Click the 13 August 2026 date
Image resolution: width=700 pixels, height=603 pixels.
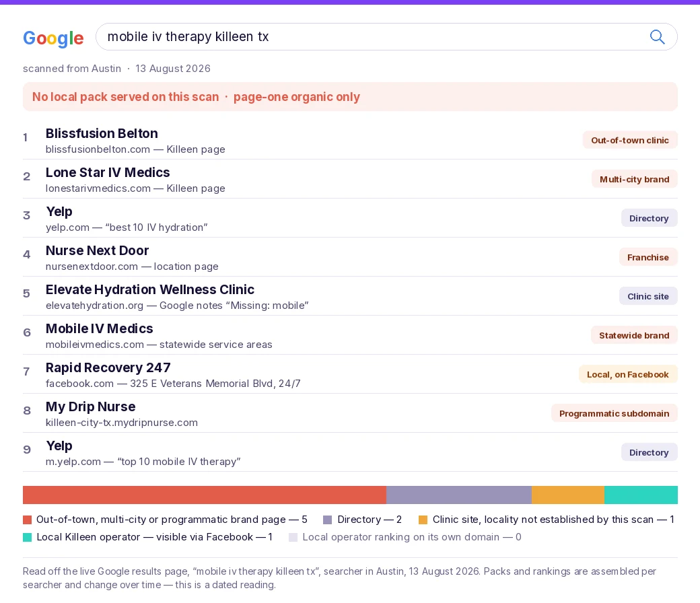coord(173,69)
